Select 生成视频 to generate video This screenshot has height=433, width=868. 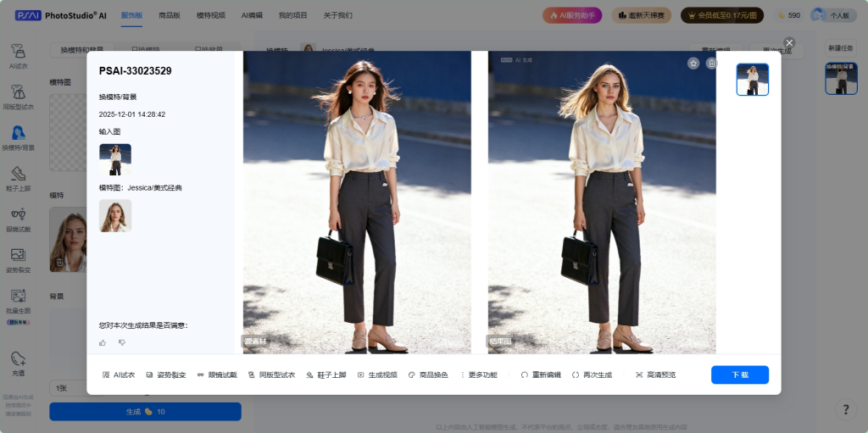(x=377, y=375)
